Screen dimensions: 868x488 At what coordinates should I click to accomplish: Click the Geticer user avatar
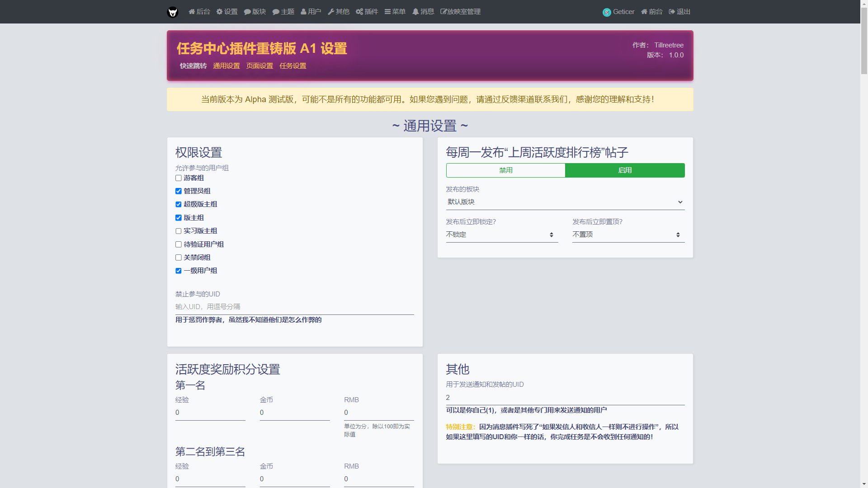click(607, 12)
